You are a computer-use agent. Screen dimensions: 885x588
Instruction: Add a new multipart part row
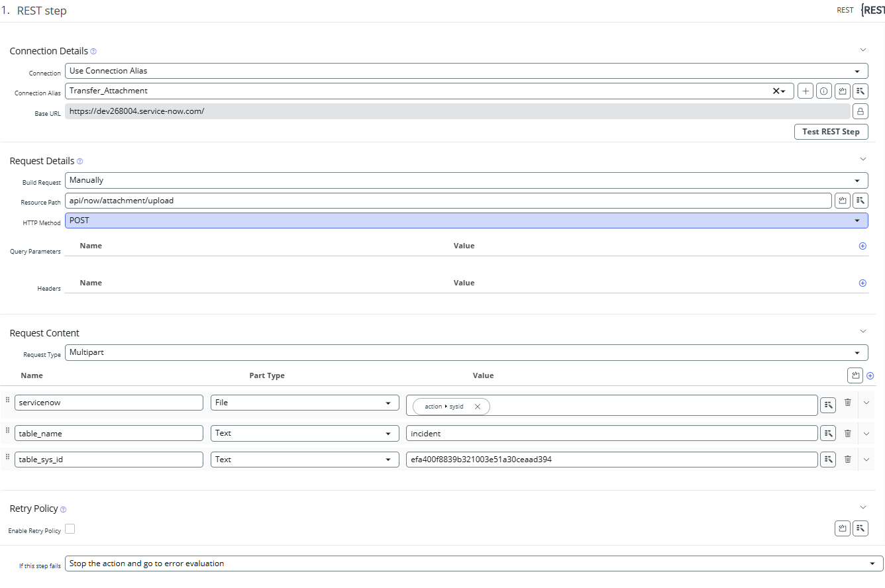(870, 375)
